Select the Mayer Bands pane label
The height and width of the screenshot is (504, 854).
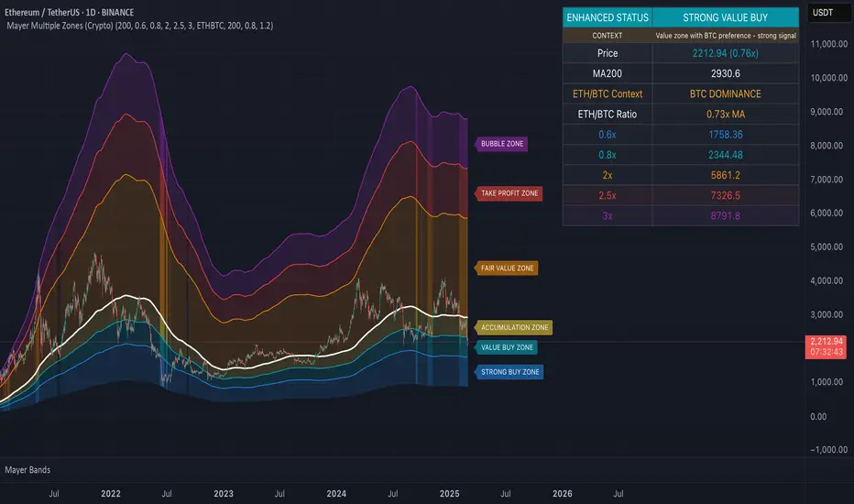(x=27, y=470)
